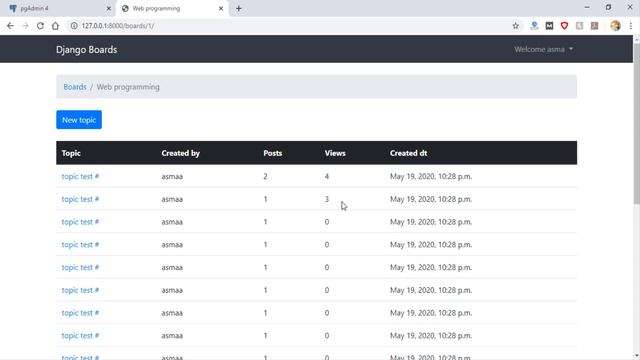This screenshot has width=640, height=360.
Task: Click the New topic button
Action: pos(79,120)
